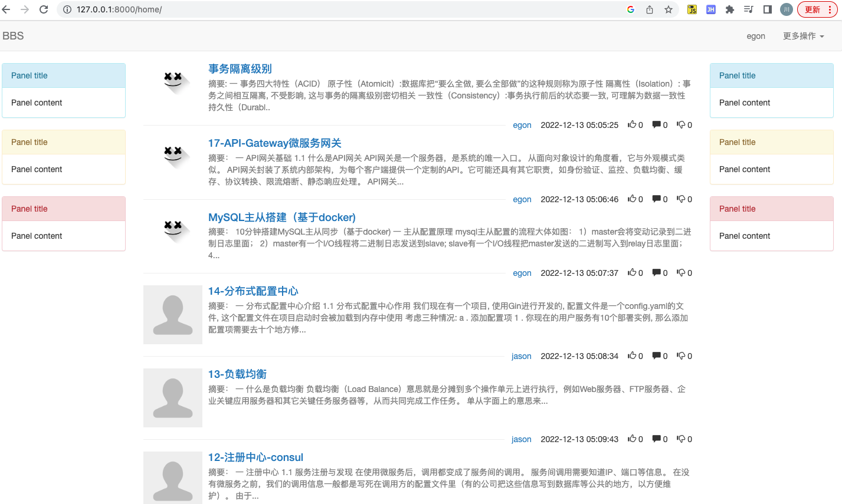Click the browser reload page icon
The image size is (842, 504).
pyautogui.click(x=44, y=9)
